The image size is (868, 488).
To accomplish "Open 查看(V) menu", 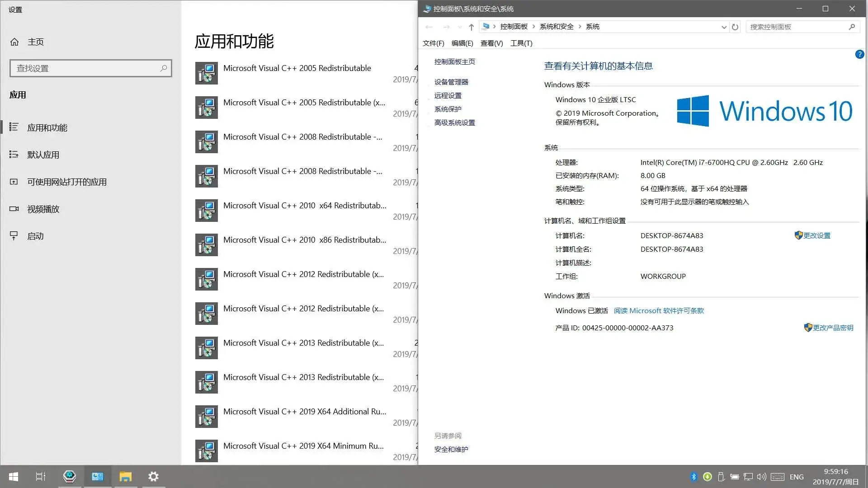I will pos(491,43).
